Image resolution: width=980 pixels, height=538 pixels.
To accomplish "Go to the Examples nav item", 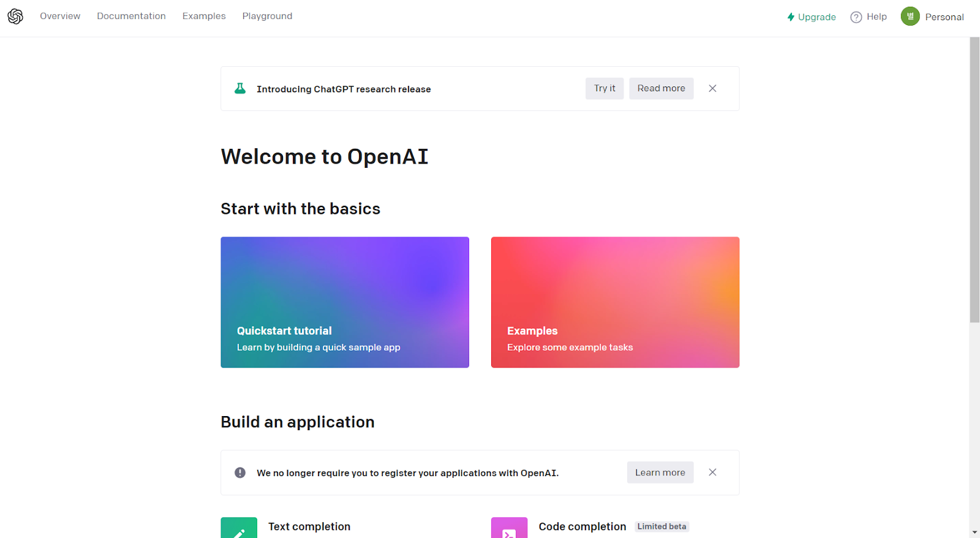I will pyautogui.click(x=204, y=16).
